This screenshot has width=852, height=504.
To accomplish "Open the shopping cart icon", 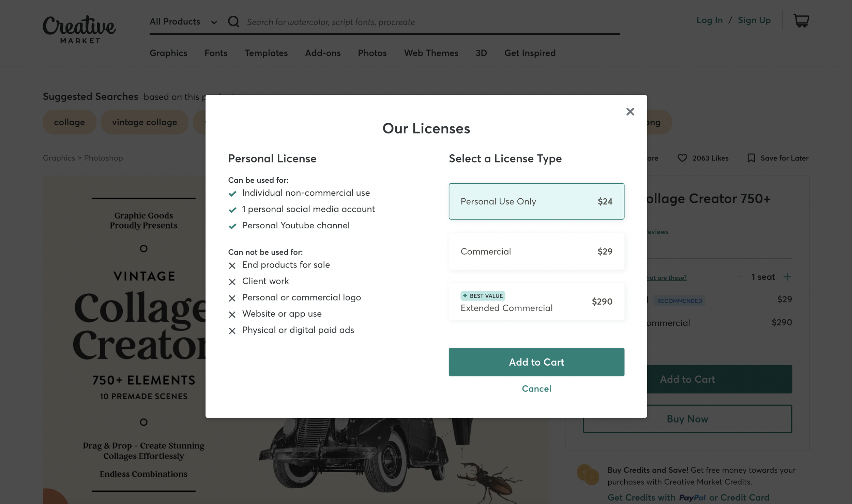I will pyautogui.click(x=801, y=21).
